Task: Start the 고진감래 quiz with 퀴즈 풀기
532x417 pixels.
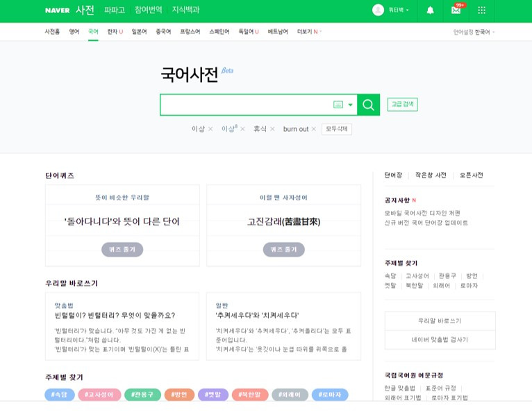Action: tap(283, 250)
